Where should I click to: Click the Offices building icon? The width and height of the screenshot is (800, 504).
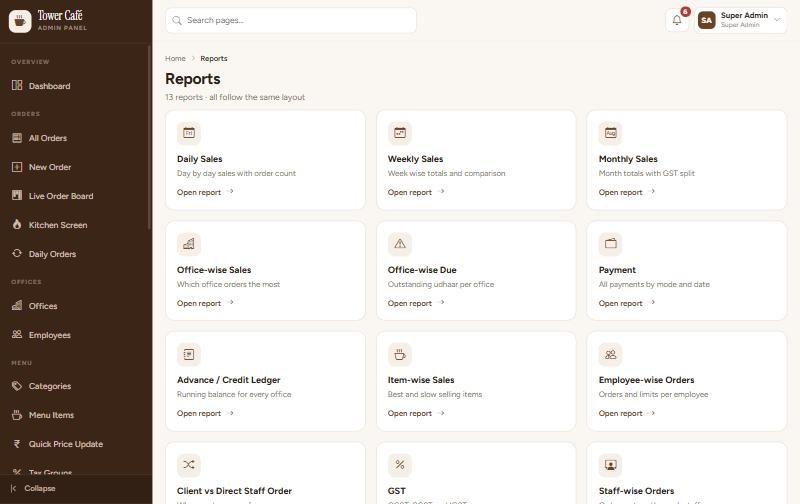tap(17, 305)
